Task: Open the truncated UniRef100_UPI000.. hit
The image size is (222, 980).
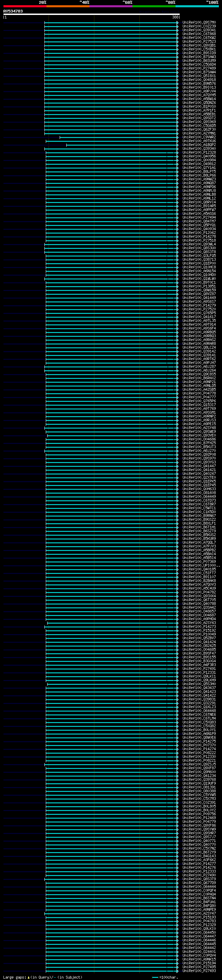Action: 201,565
